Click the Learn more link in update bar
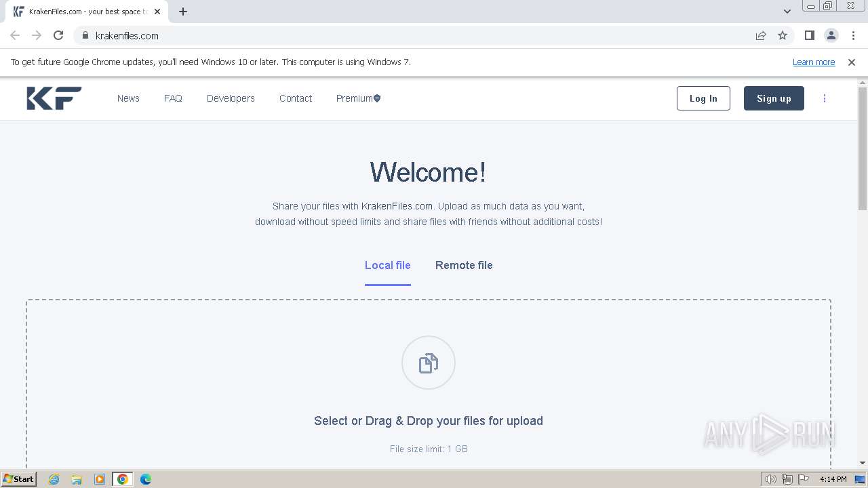 814,62
